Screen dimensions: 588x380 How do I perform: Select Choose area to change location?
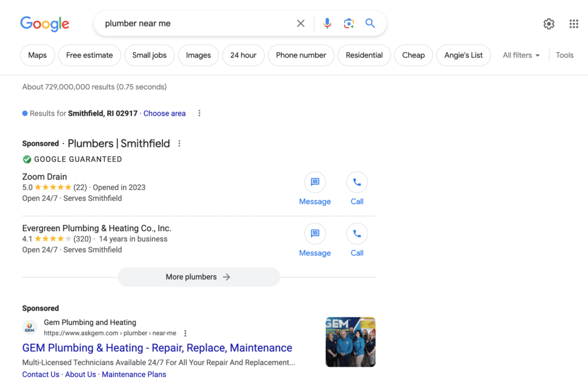coord(164,113)
